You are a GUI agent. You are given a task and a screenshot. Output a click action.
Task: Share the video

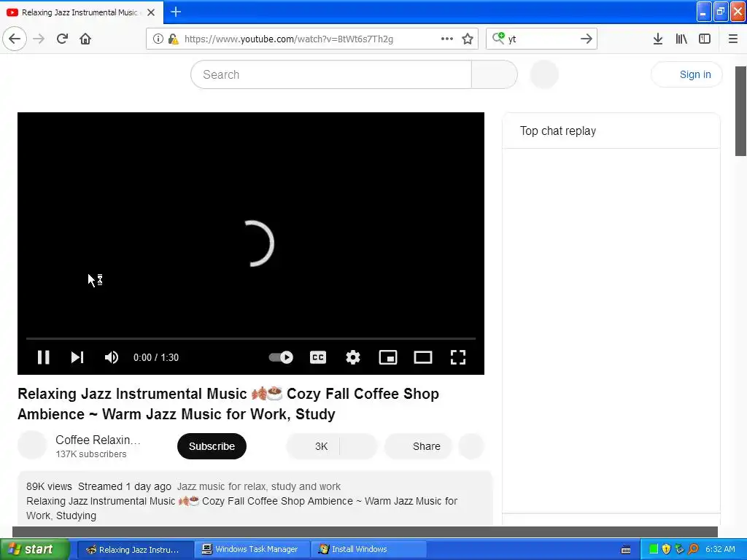pos(418,446)
